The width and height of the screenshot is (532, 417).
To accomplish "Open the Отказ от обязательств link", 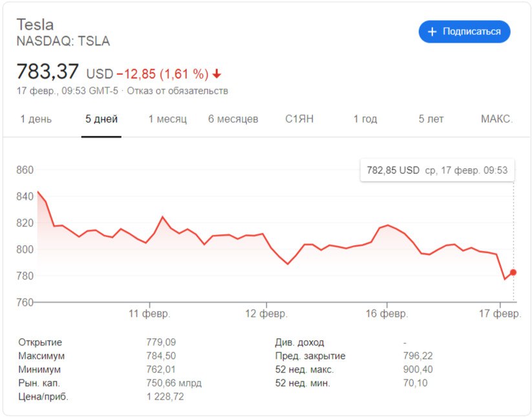I will pos(178,91).
